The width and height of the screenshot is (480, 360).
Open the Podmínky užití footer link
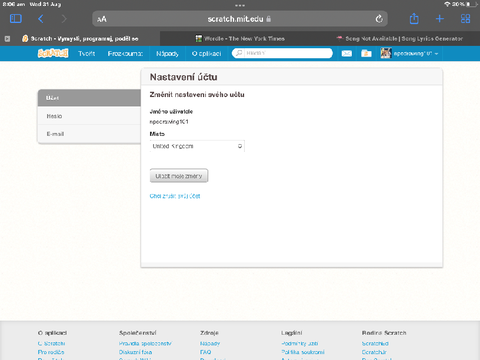pyautogui.click(x=300, y=343)
